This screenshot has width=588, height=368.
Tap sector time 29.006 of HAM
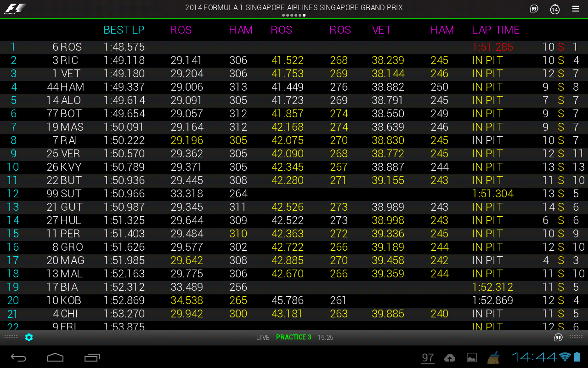tap(187, 87)
